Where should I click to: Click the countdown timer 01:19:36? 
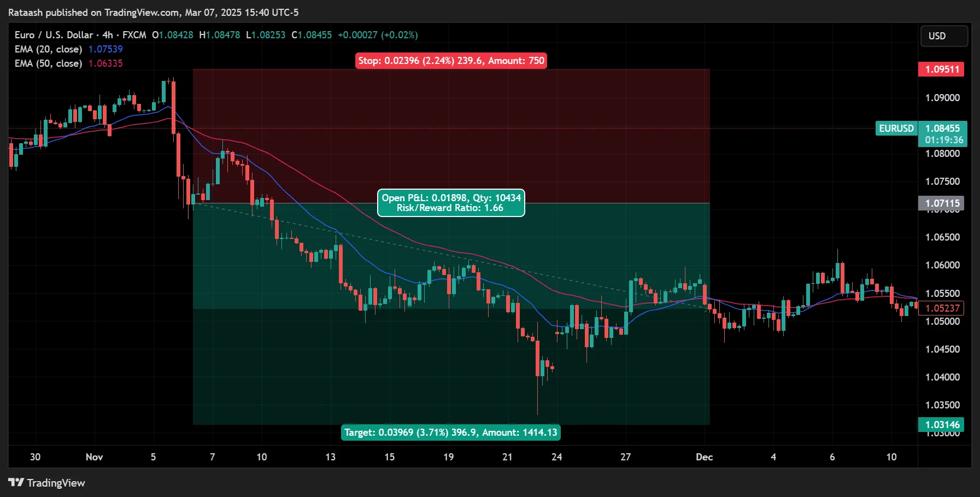click(943, 140)
